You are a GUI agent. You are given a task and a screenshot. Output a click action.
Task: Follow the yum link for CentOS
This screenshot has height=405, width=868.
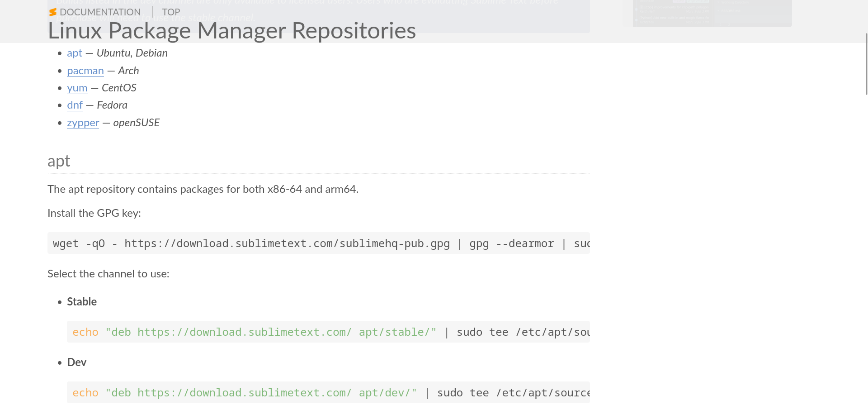click(x=77, y=88)
